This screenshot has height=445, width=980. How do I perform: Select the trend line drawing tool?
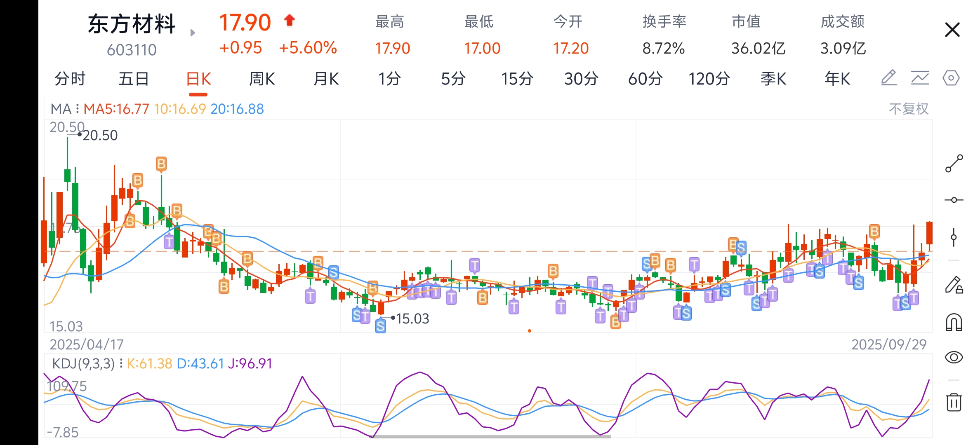point(954,164)
